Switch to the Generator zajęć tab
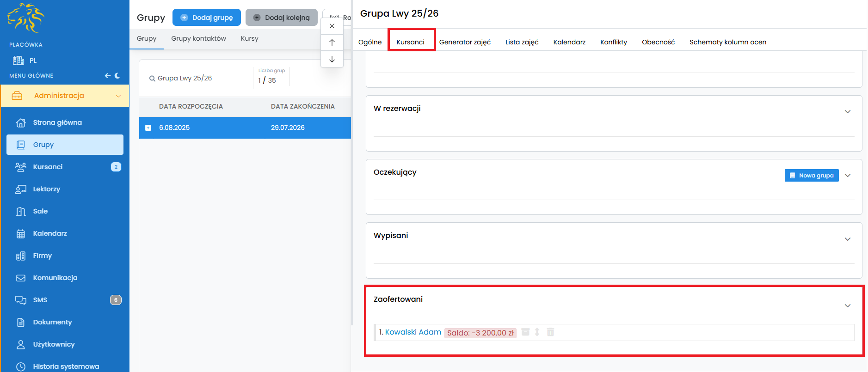This screenshot has width=868, height=372. [x=464, y=42]
